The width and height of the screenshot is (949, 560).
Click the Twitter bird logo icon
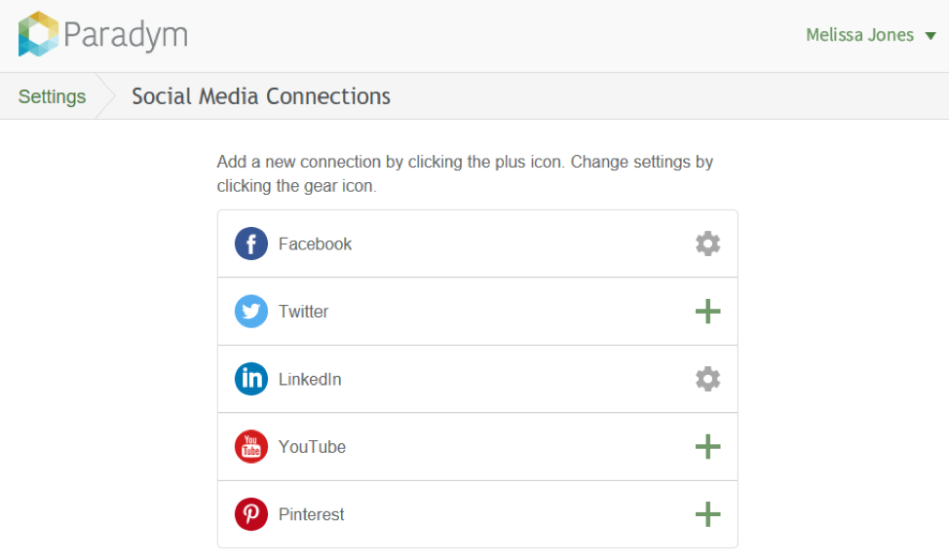(x=251, y=312)
